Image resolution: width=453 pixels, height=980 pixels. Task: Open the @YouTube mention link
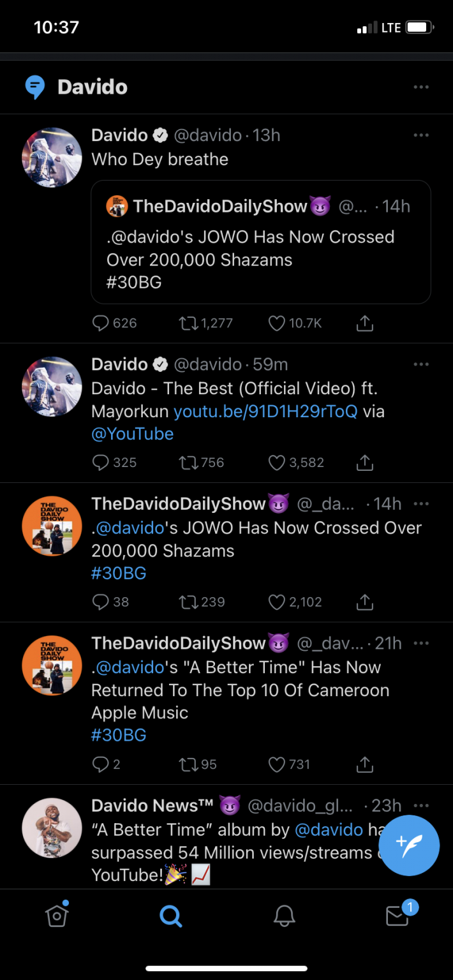tap(133, 434)
